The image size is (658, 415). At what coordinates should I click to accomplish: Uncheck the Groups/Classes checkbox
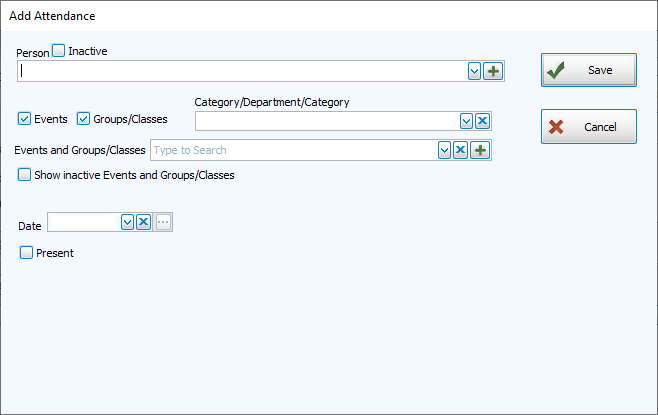pyautogui.click(x=84, y=119)
